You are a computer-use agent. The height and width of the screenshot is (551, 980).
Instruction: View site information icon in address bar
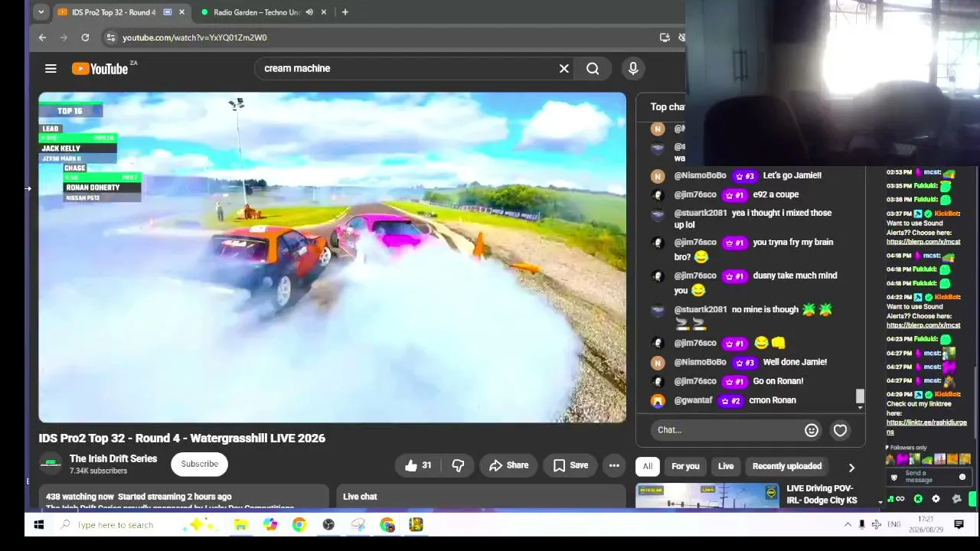[x=110, y=37]
